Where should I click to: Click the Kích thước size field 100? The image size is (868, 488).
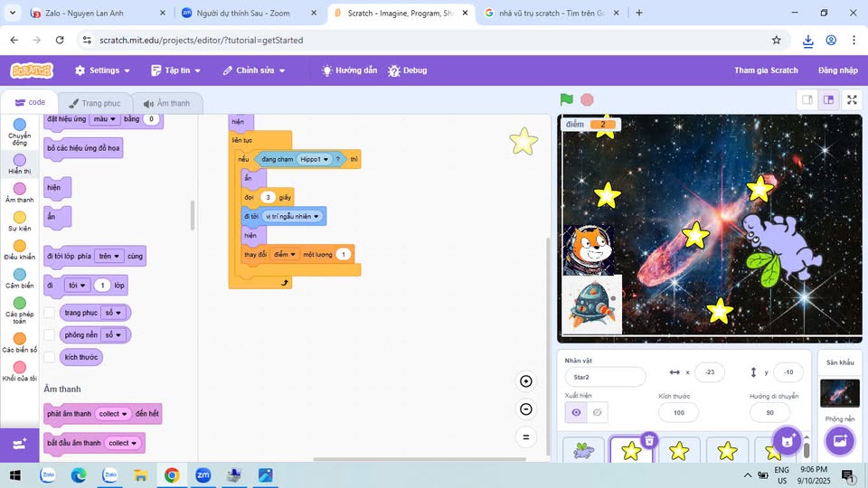pos(679,413)
